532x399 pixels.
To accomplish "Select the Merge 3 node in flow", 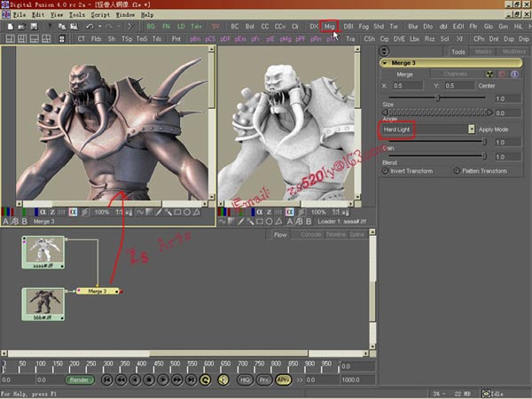I will 98,291.
